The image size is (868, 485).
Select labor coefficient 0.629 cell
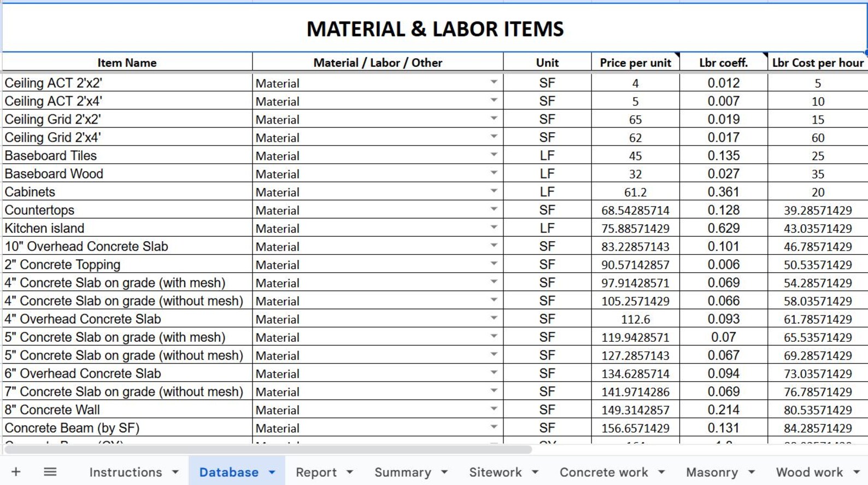724,228
